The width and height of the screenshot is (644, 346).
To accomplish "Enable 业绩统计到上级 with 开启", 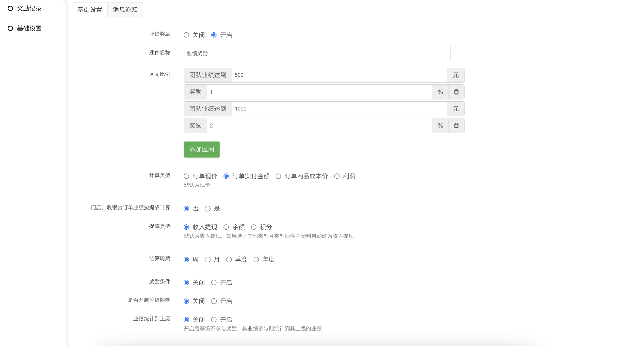I will pyautogui.click(x=214, y=320).
